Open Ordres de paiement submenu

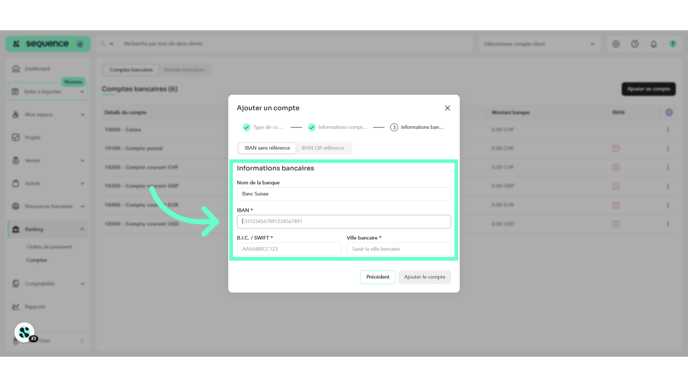(49, 247)
